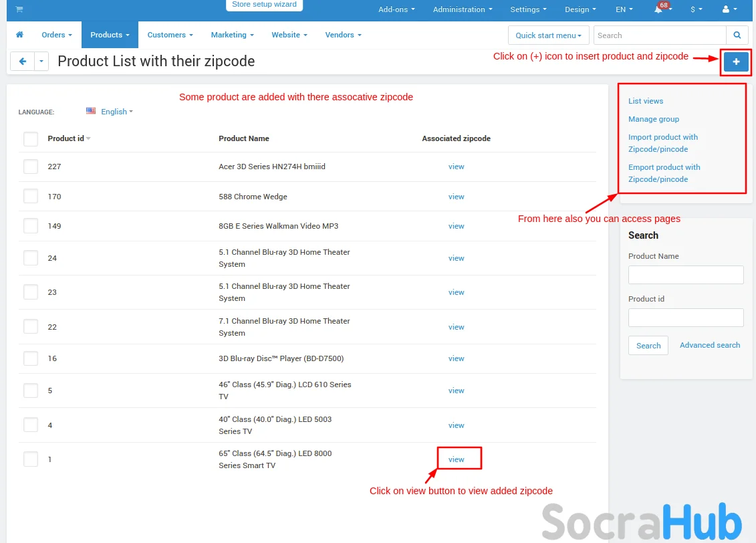Click the Product Name search field

[x=686, y=275]
